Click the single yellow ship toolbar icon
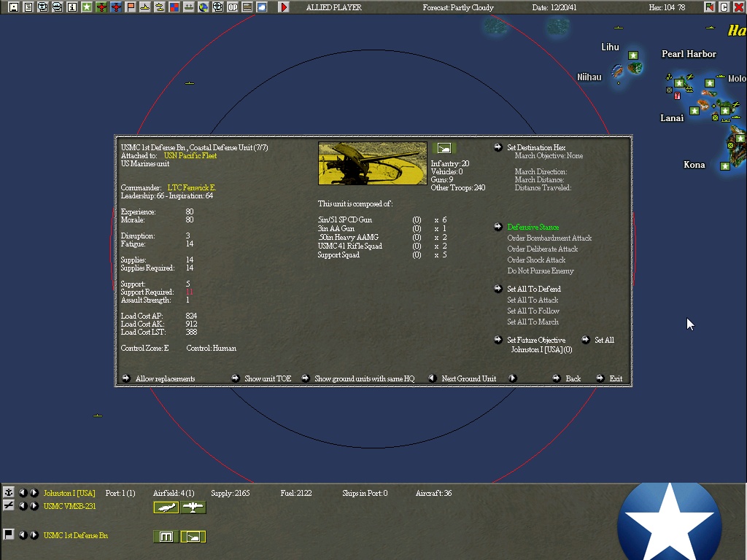 click(145, 7)
